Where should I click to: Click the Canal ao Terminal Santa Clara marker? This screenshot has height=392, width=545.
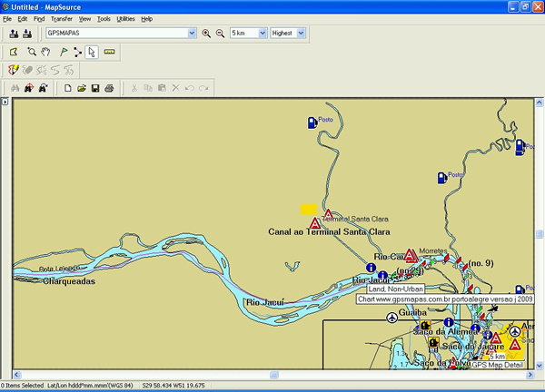[x=314, y=222]
